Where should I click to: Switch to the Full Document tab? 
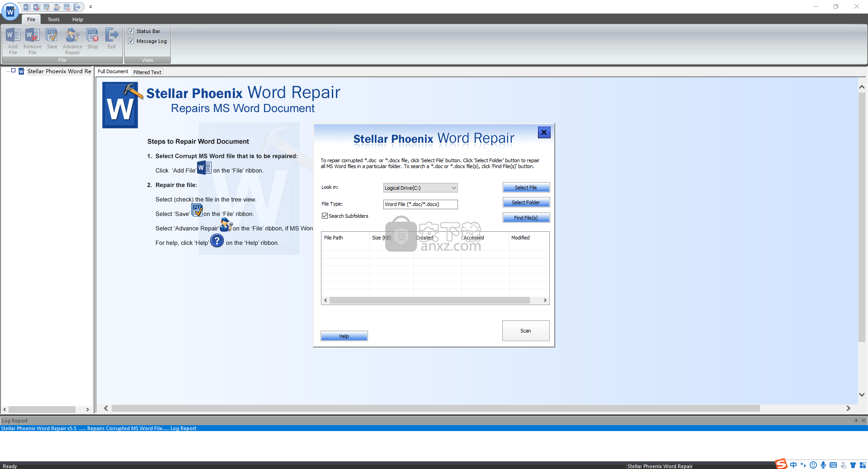coord(113,71)
